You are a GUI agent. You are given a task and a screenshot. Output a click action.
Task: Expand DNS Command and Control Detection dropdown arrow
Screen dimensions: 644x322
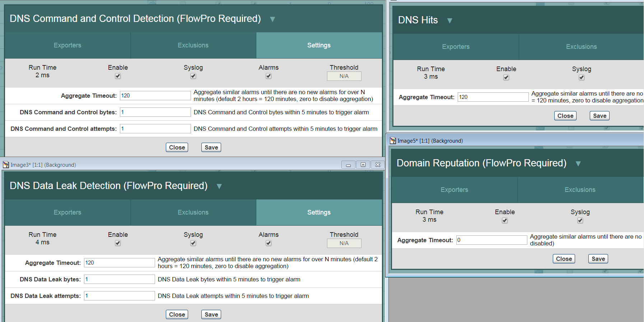tap(272, 19)
